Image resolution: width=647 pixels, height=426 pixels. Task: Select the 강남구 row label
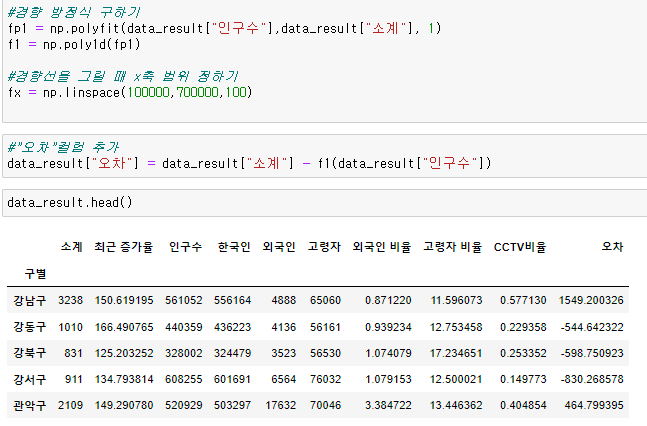click(x=29, y=300)
